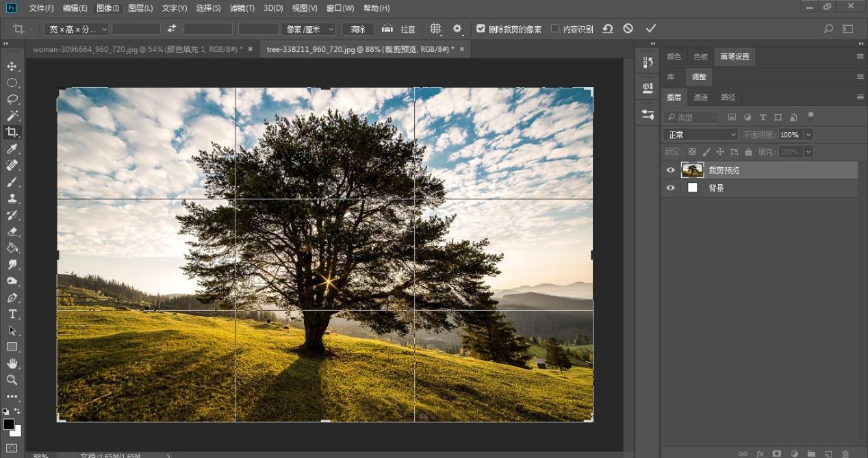
Task: Select the Zoom magnifier tool
Action: click(x=12, y=380)
